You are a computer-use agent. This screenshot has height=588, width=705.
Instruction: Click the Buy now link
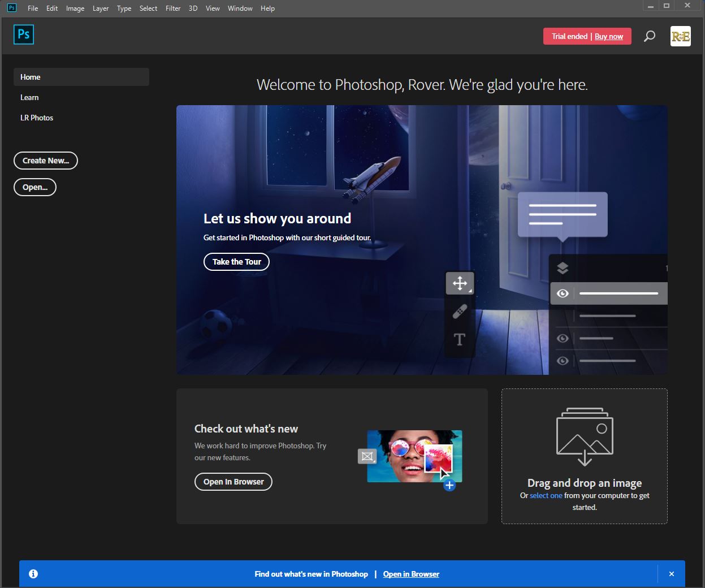[x=609, y=36]
